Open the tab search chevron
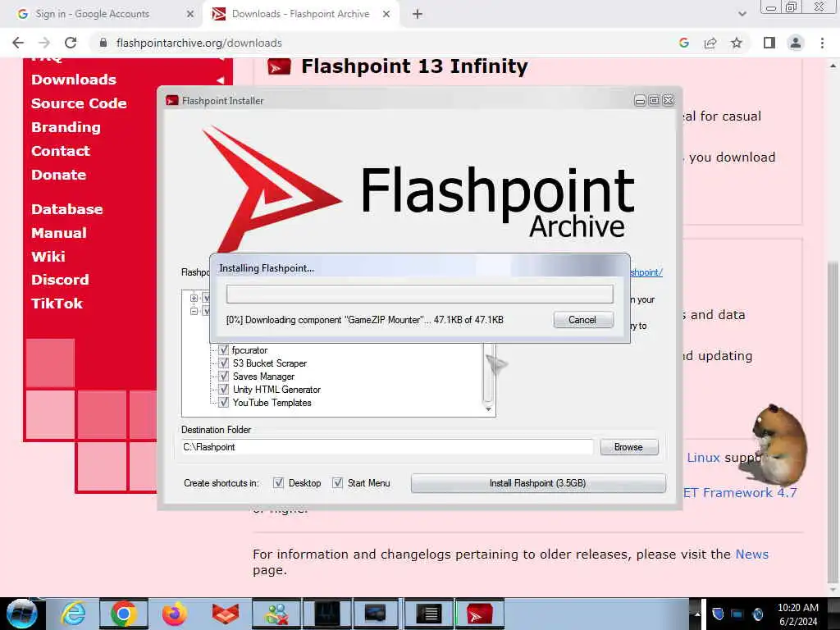The width and height of the screenshot is (840, 630). click(742, 15)
